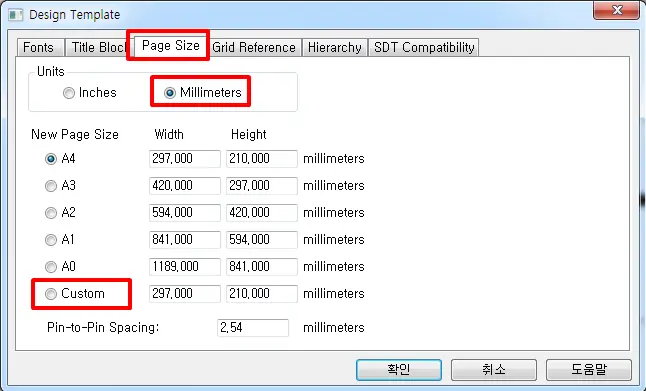This screenshot has width=646, height=391.
Task: Click the 'Design Template' window title text
Action: [x=75, y=15]
